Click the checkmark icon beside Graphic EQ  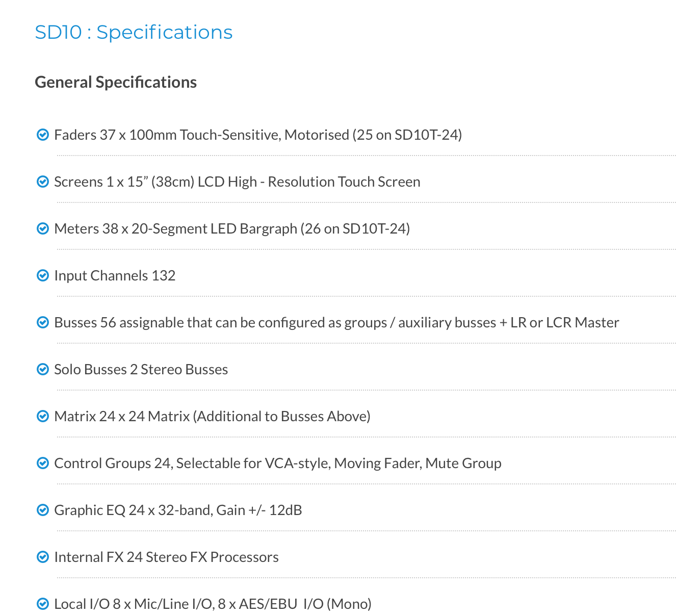[43, 510]
